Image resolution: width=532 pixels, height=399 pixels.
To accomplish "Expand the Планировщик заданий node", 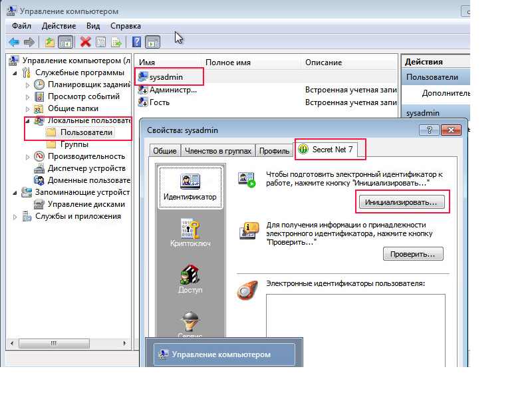I will 27,85.
